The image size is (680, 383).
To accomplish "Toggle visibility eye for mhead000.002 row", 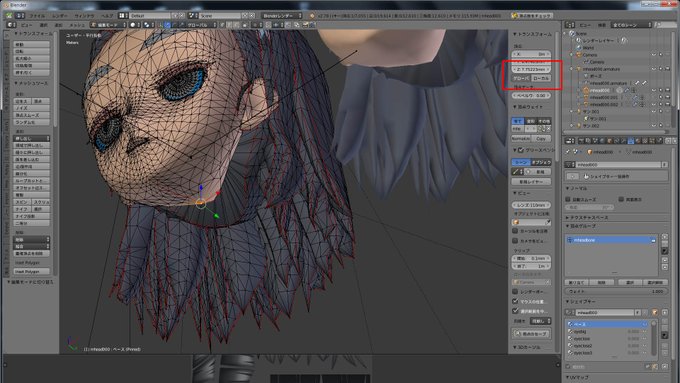I will (654, 105).
